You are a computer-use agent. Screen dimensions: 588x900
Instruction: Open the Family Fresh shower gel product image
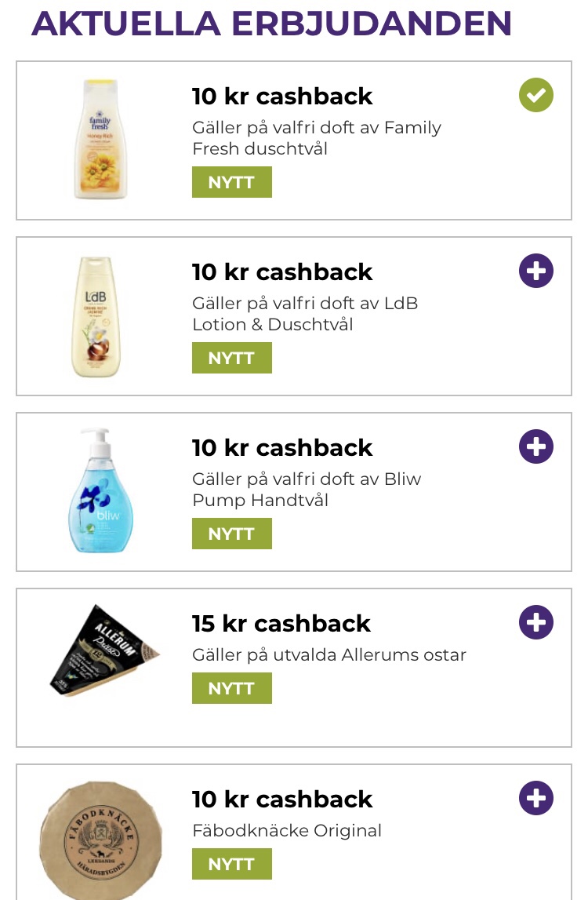(100, 139)
